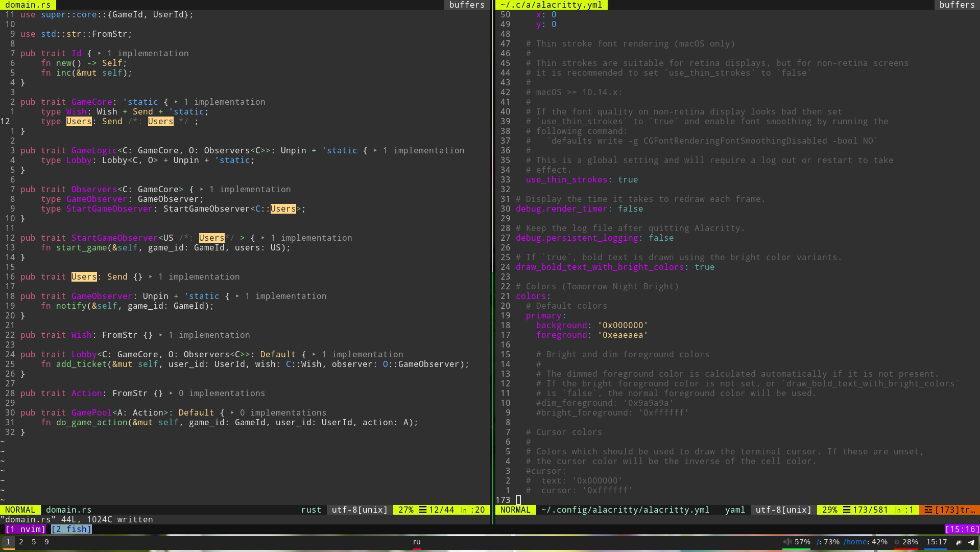Click the volume speaker icon in status bar

pyautogui.click(x=787, y=542)
